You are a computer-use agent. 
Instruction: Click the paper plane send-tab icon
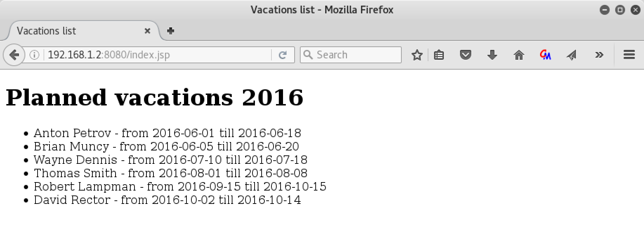[x=572, y=55]
